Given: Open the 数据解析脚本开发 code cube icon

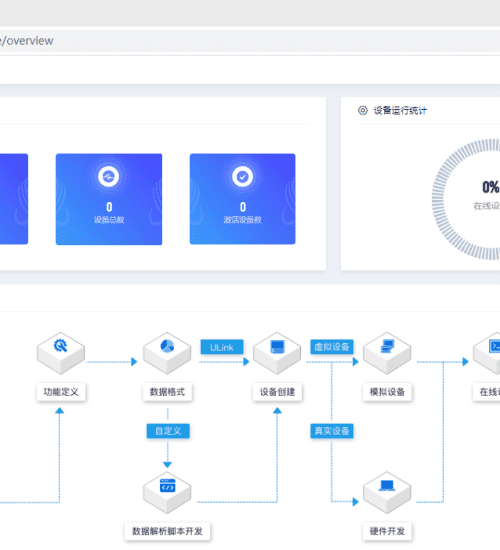Looking at the screenshot, I should pos(167,492).
